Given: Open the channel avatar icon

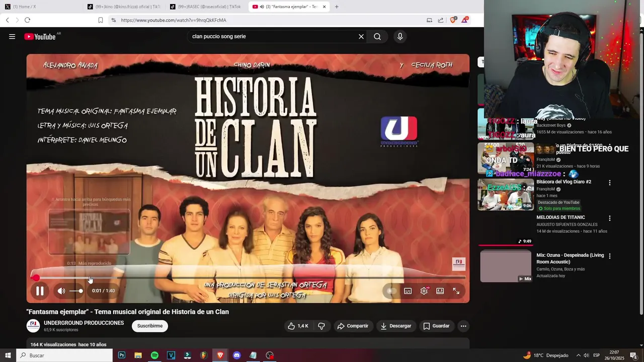Looking at the screenshot, I should [x=33, y=326].
